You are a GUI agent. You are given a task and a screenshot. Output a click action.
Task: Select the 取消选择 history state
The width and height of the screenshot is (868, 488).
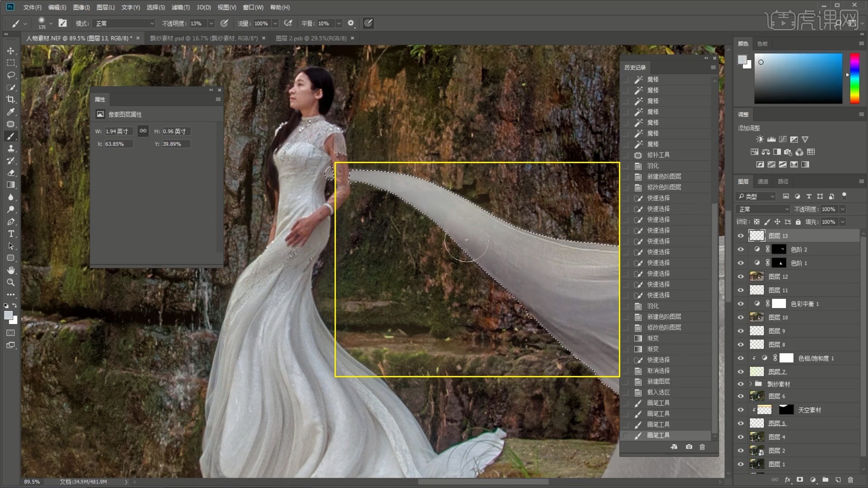click(x=658, y=371)
